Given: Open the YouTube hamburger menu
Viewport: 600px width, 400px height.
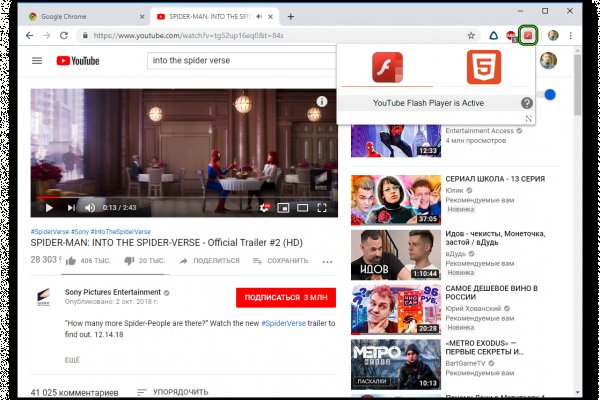Looking at the screenshot, I should pyautogui.click(x=37, y=61).
